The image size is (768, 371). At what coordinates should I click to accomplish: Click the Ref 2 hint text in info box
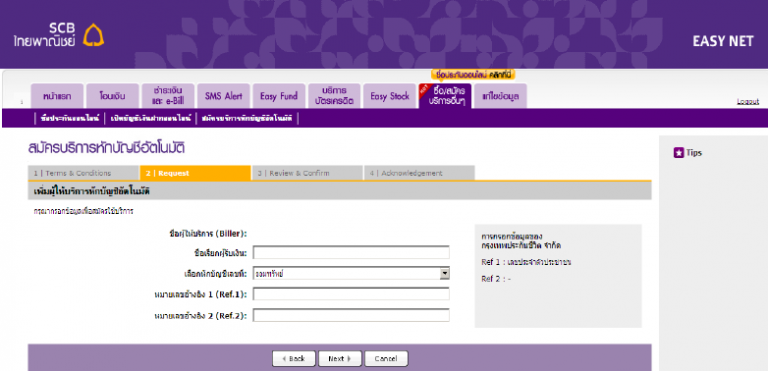click(x=496, y=279)
